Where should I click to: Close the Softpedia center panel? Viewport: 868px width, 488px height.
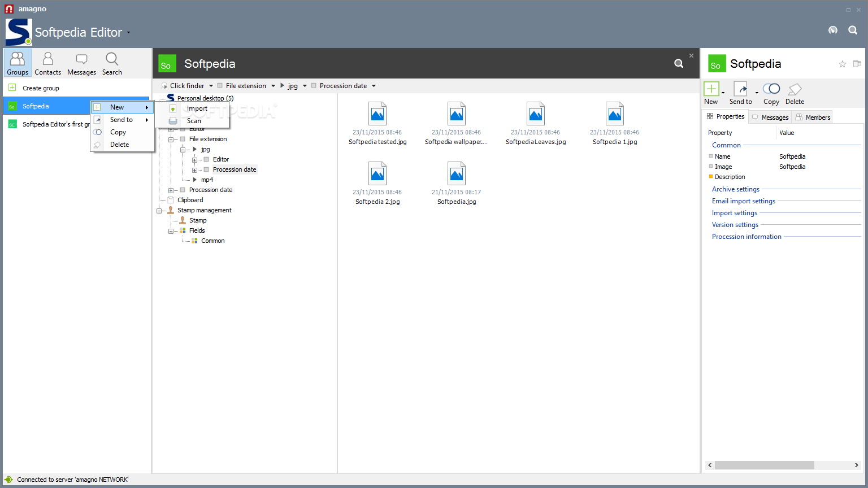pyautogui.click(x=691, y=55)
